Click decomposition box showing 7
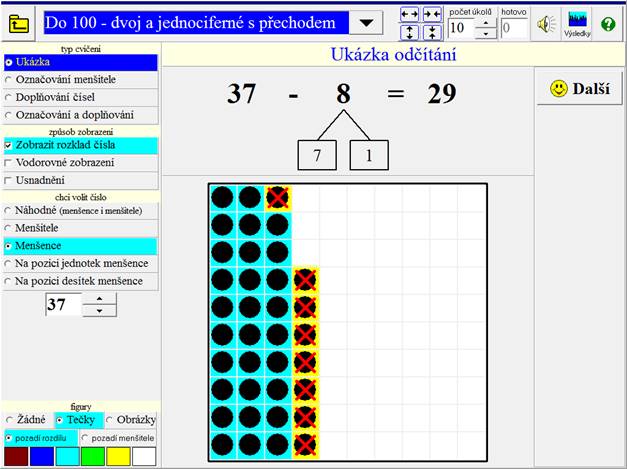Screen dimensions: 627x469 point(317,155)
